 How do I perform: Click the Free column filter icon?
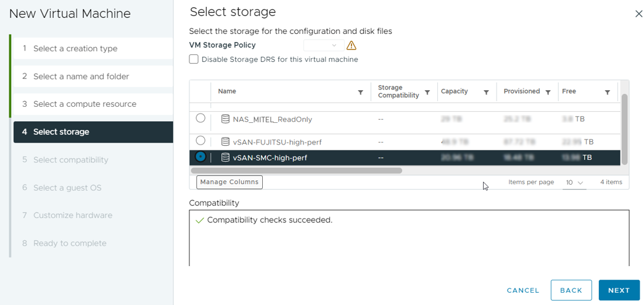click(607, 93)
